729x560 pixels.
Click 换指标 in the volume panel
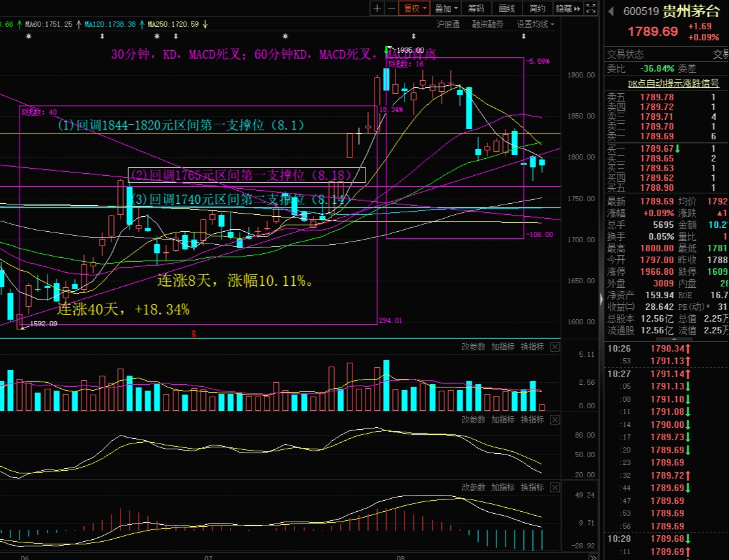pyautogui.click(x=532, y=346)
